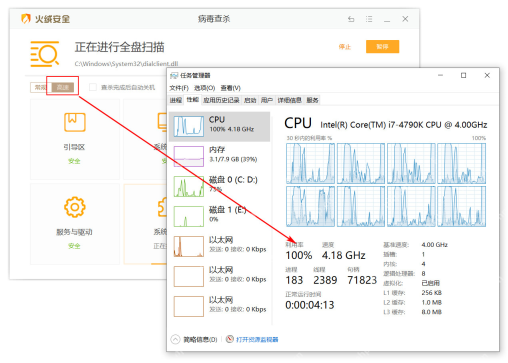Click 停止 to stop the scan

click(x=345, y=47)
